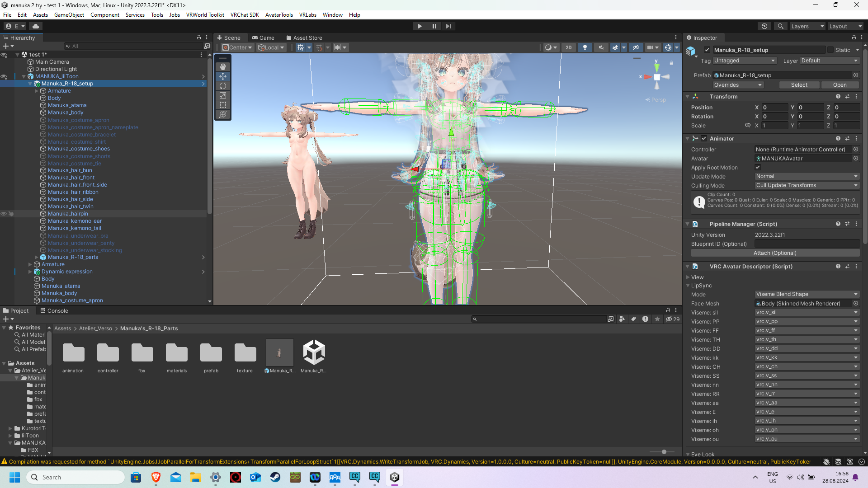Screen dimensions: 868x488
Task: Select the Rotate tool
Action: pos(223,86)
